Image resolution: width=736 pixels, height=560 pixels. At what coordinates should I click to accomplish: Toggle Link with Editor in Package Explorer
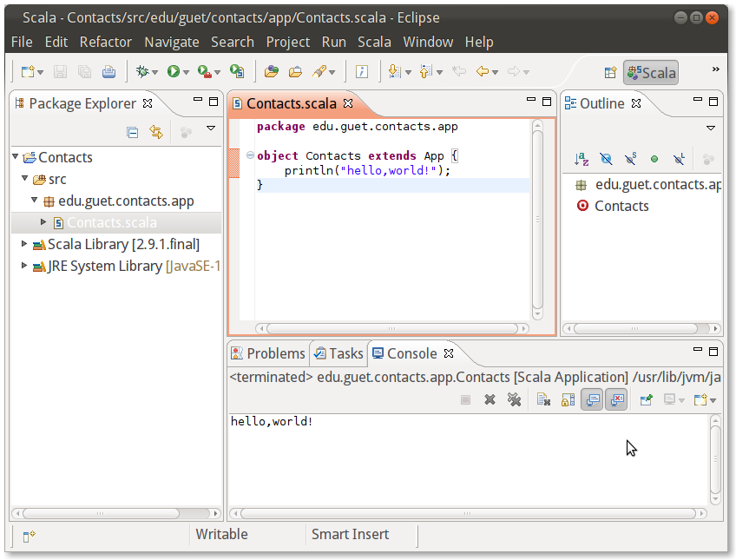pyautogui.click(x=156, y=132)
